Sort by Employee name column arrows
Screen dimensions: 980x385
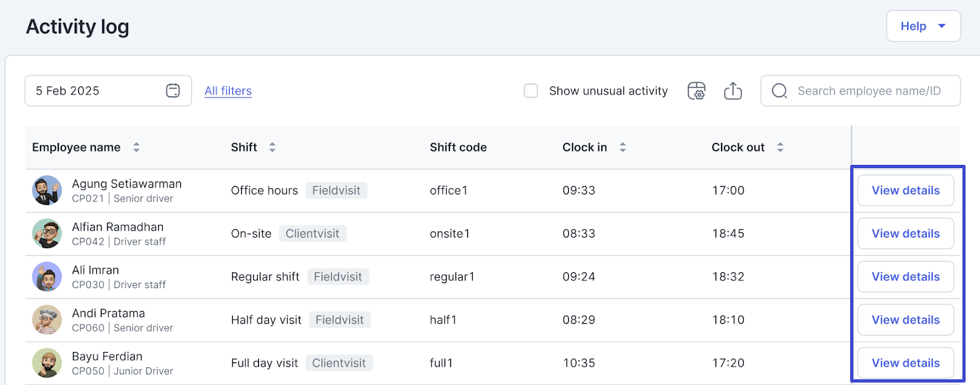click(137, 147)
